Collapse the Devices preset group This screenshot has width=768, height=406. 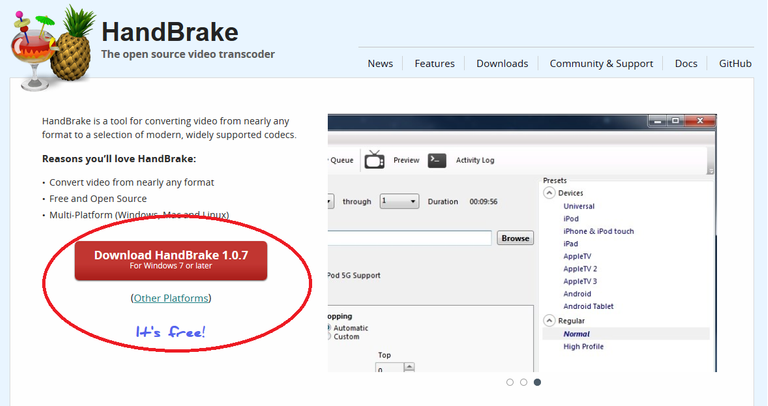(x=550, y=193)
